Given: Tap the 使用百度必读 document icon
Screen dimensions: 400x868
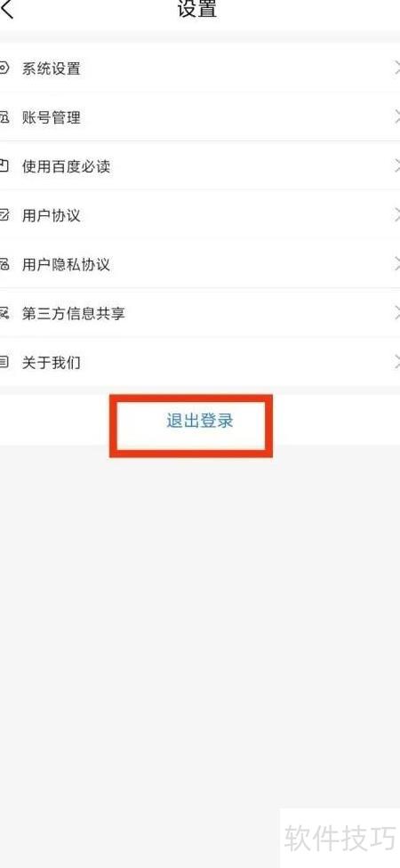Looking at the screenshot, I should point(4,166).
